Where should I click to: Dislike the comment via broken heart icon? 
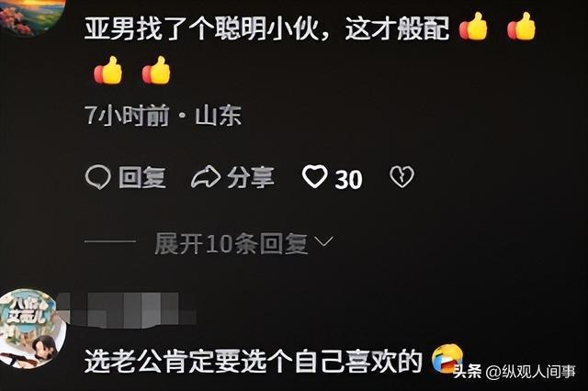[402, 177]
